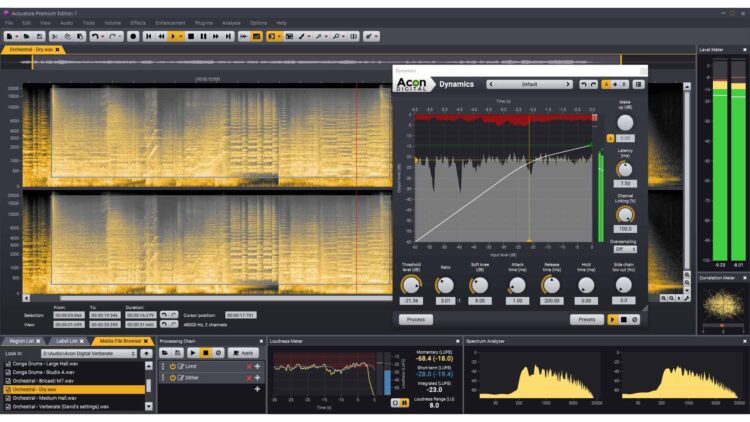Go up one folder in file browser

146,354
